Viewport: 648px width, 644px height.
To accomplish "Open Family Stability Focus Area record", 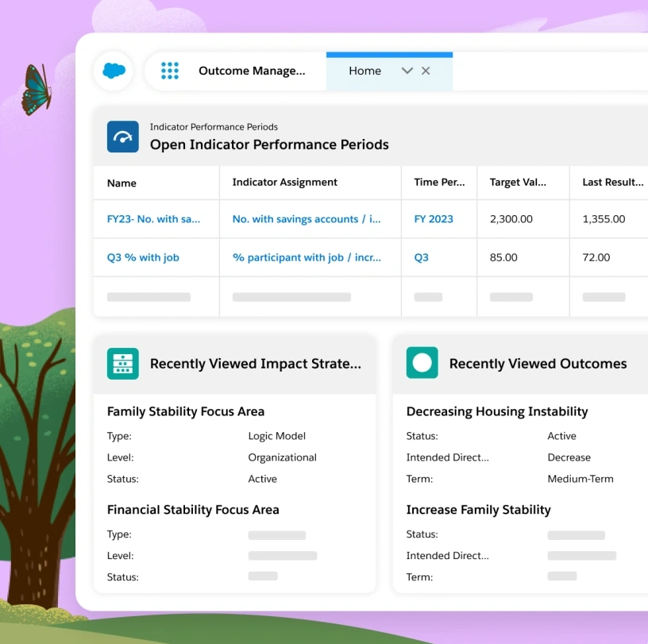I will pos(186,411).
